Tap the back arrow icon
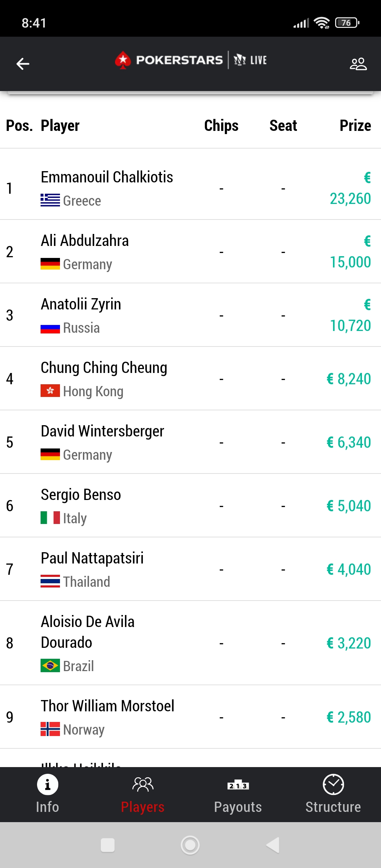The image size is (381, 868). click(23, 64)
